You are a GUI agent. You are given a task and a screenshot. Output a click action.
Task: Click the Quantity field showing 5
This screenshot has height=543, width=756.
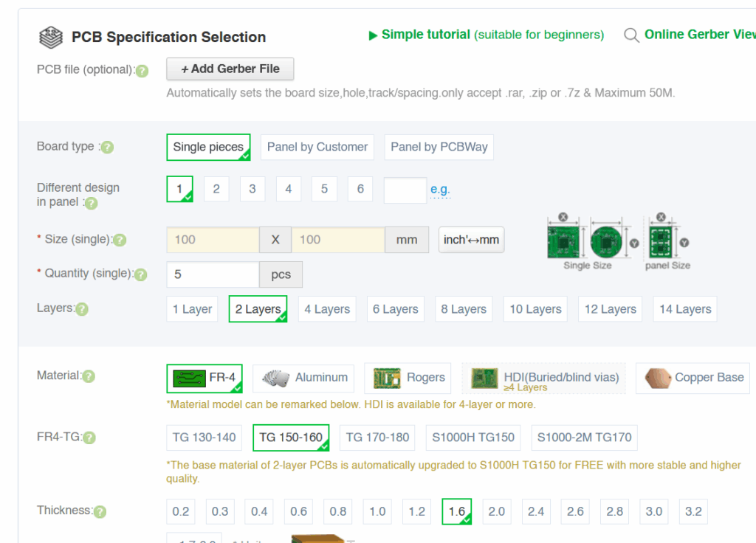tap(213, 274)
